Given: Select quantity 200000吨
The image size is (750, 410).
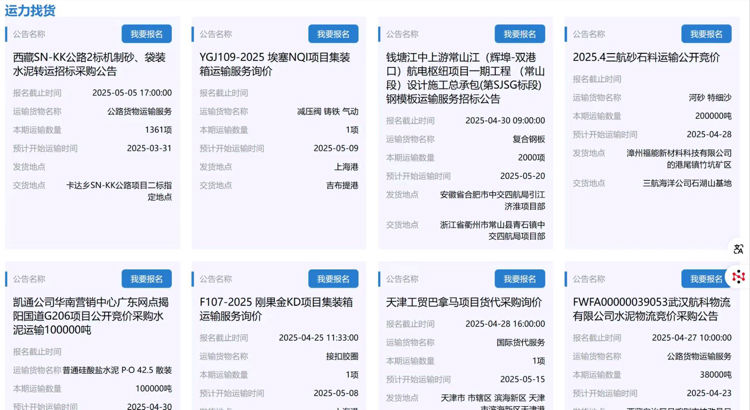Looking at the screenshot, I should coord(714,116).
